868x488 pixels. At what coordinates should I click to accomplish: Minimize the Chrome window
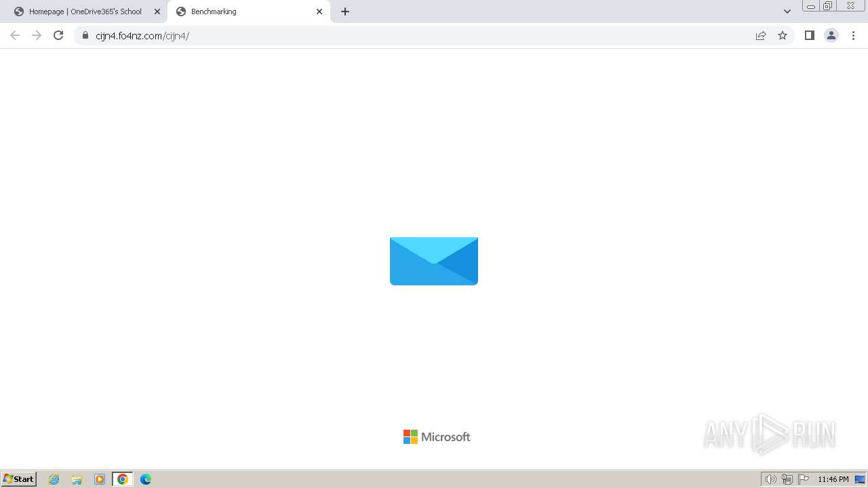click(811, 6)
